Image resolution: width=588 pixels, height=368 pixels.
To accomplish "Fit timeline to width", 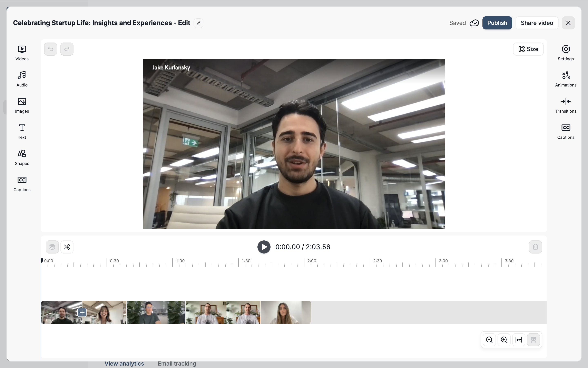I will pos(519,340).
